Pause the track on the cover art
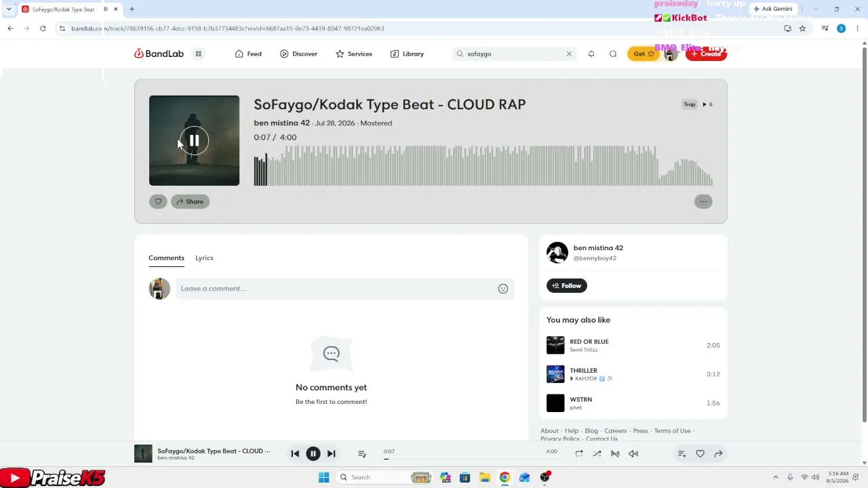The image size is (868, 488). (x=194, y=140)
